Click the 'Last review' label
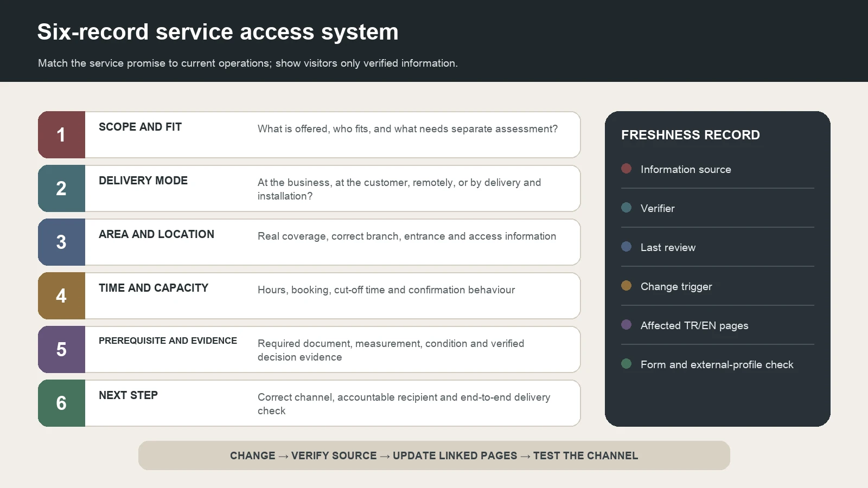Image resolution: width=868 pixels, height=488 pixels. point(668,247)
